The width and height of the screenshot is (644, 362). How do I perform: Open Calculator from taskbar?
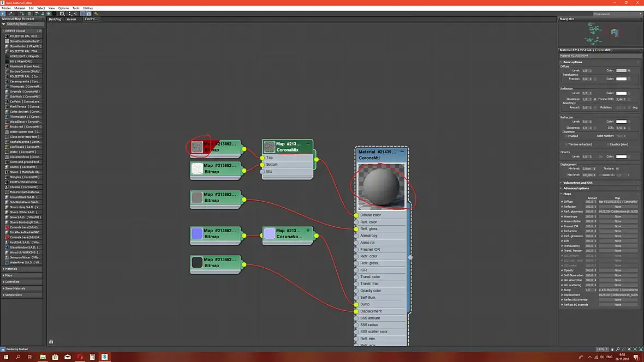tap(92, 357)
